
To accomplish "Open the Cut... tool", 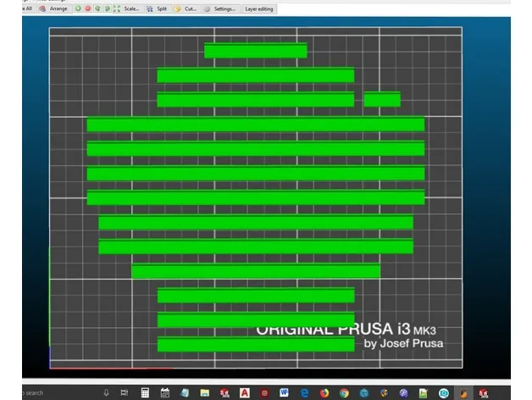I will point(186,8).
